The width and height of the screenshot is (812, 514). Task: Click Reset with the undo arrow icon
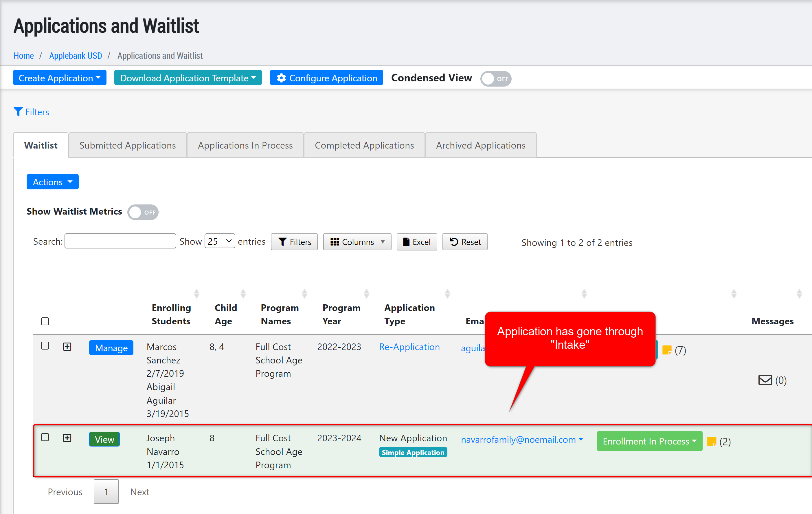[x=465, y=242]
